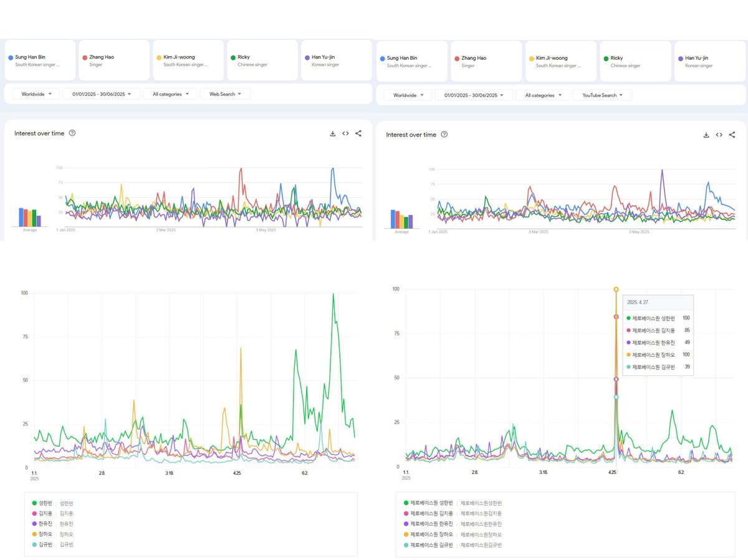Viewport: 748px width, 560px height.
Task: Select Ricky card in YouTube Search panel
Action: (635, 62)
